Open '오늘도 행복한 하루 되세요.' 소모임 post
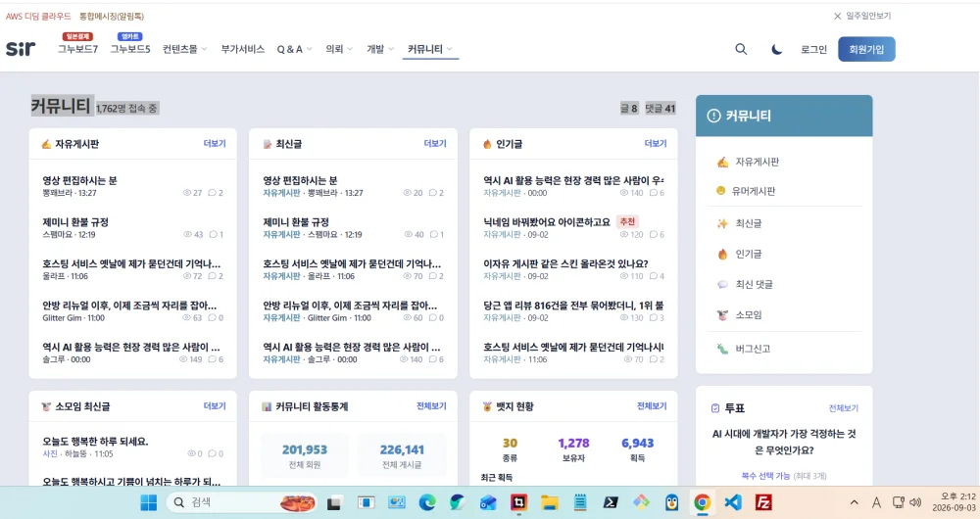 coord(95,442)
